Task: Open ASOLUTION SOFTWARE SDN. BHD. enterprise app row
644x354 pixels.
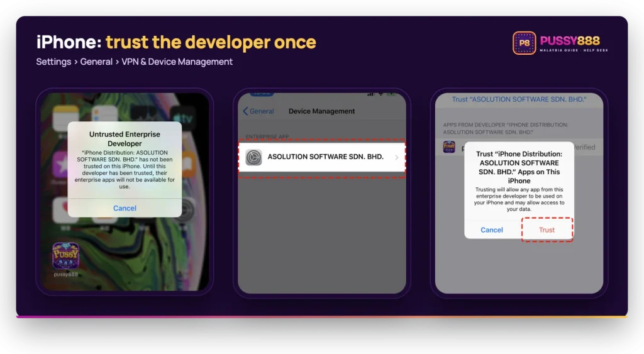Action: [x=321, y=157]
